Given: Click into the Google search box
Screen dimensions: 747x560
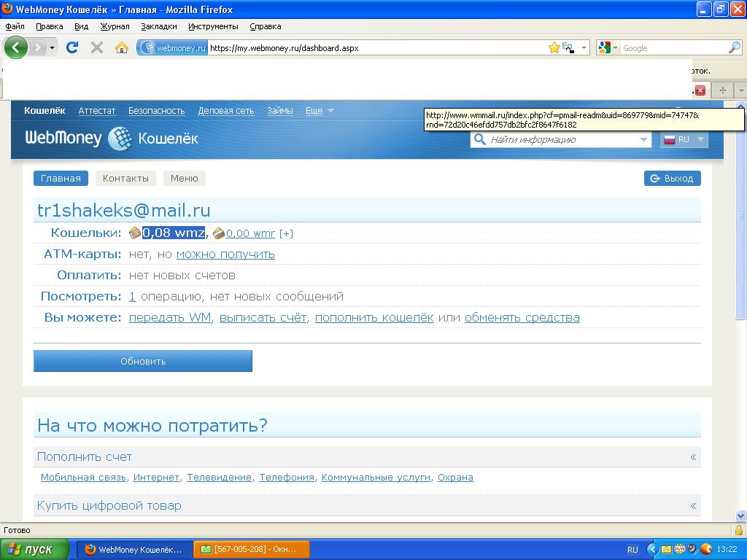Looking at the screenshot, I should [673, 47].
